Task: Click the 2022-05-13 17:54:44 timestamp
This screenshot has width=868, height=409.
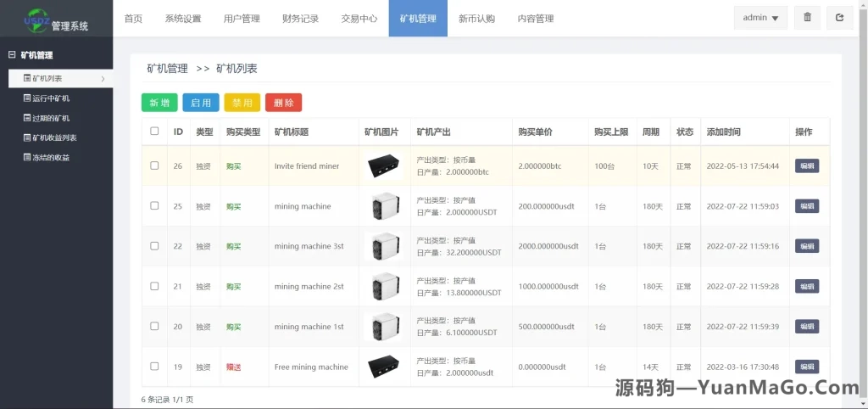Action: [743, 165]
